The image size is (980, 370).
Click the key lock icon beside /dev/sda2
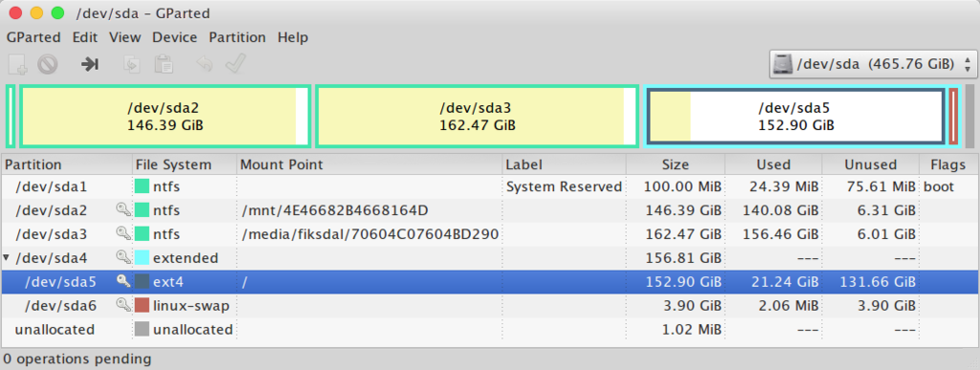(x=123, y=210)
